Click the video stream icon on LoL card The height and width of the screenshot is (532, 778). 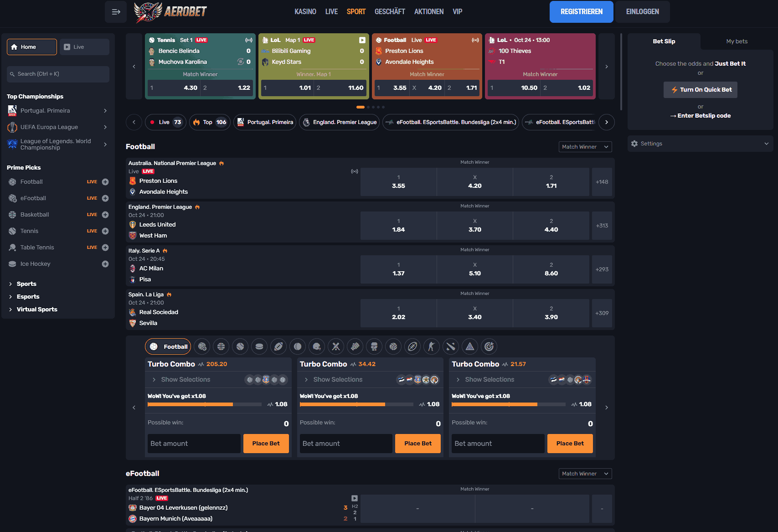362,40
